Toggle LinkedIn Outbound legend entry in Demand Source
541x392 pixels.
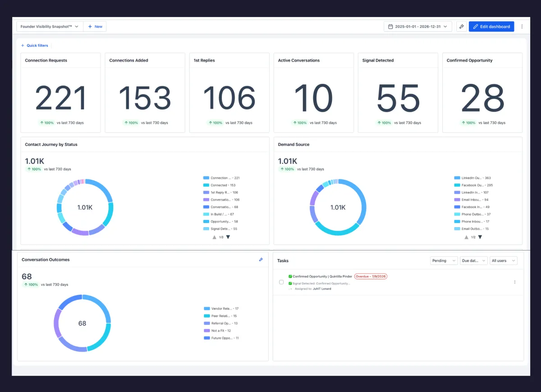[472, 178]
